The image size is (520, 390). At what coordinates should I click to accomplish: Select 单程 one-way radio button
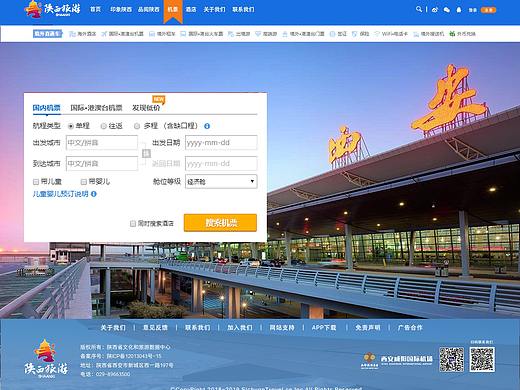coord(71,126)
